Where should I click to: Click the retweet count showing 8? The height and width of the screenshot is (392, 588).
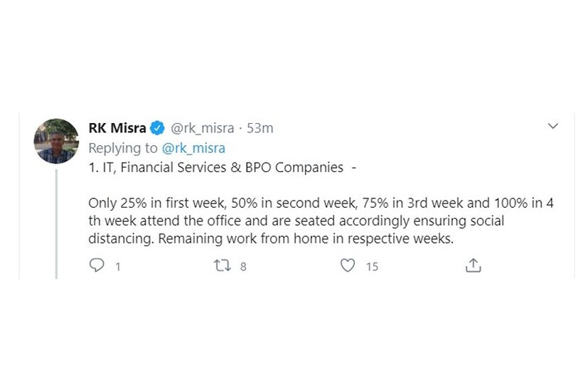pyautogui.click(x=243, y=267)
